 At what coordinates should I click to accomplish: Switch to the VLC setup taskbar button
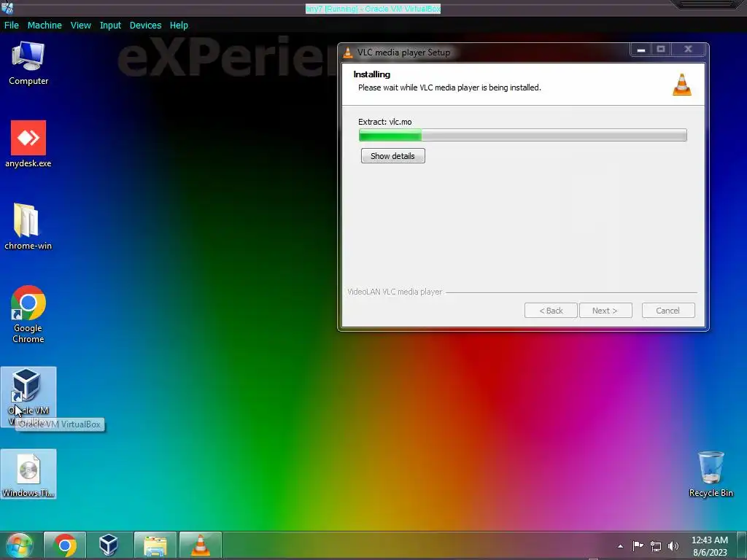(x=200, y=545)
